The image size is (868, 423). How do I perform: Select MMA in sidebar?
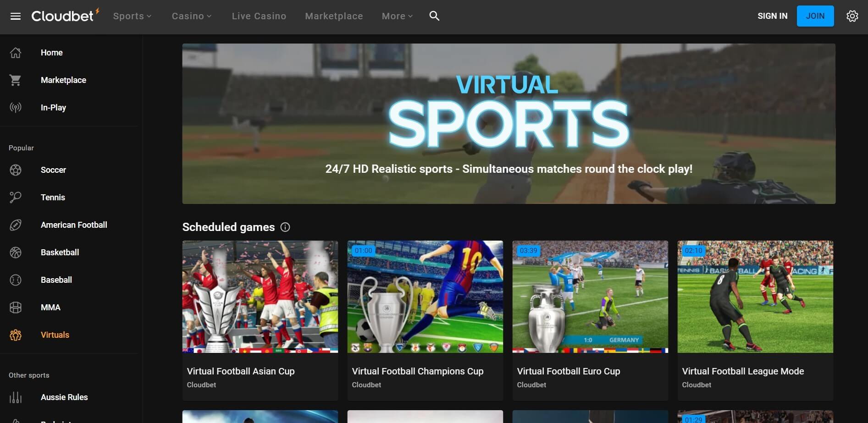tap(50, 308)
